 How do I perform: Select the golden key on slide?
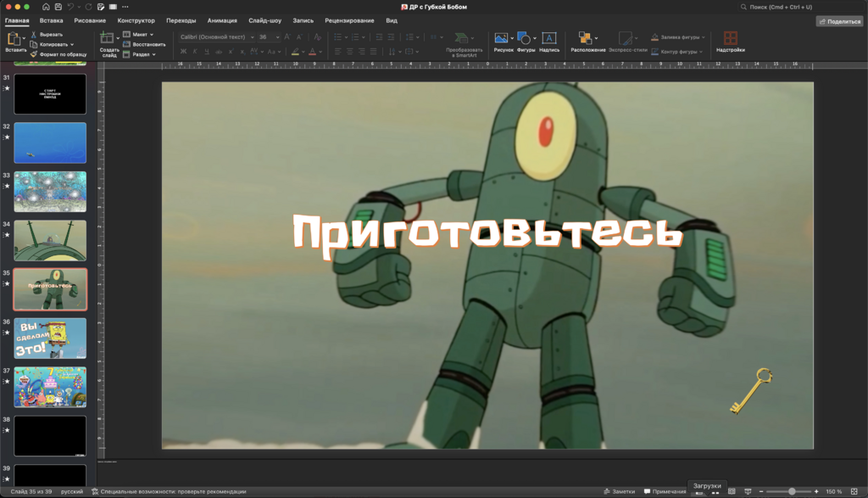coord(751,390)
